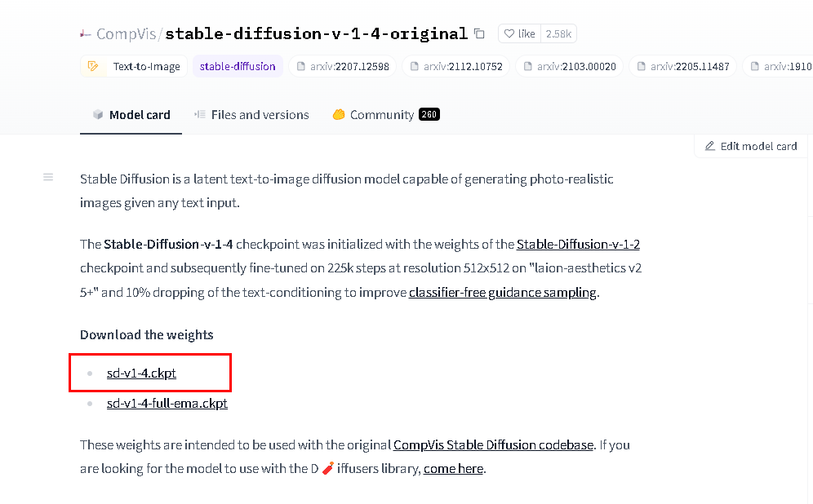Click the Model card cube icon
This screenshot has height=504, width=813.
98,114
